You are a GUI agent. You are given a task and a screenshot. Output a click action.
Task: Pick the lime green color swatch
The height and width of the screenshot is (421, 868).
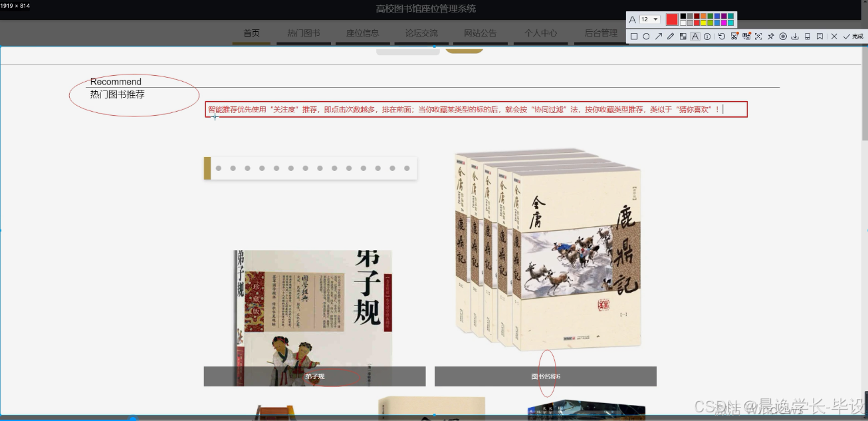tap(710, 23)
